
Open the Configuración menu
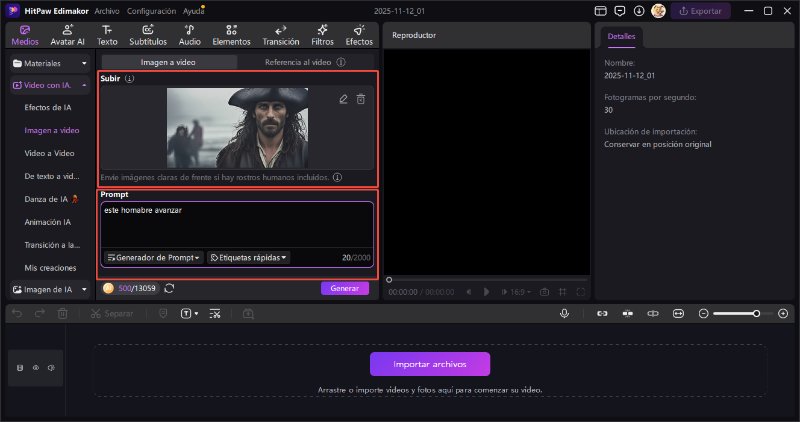click(x=151, y=11)
